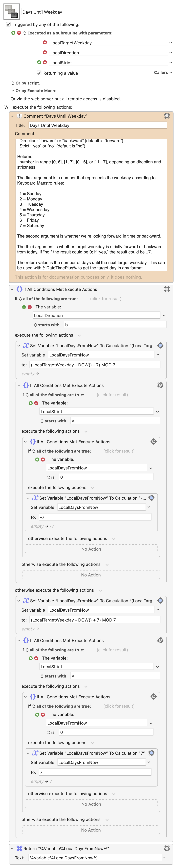This screenshot has width=177, height=868.
Task: Open the variable dropdown beside the LocalDirection condition field
Action: [x=164, y=315]
